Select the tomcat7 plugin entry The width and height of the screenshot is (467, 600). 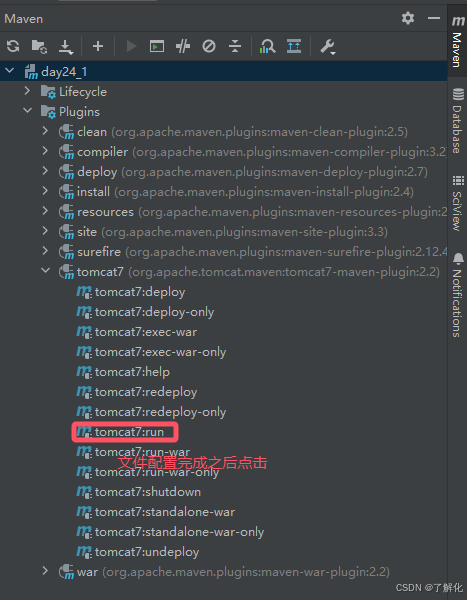pyautogui.click(x=249, y=272)
